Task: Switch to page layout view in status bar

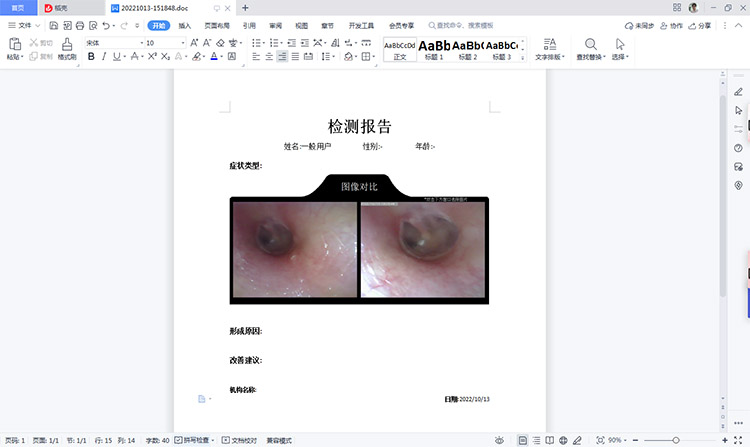Action: 523,440
